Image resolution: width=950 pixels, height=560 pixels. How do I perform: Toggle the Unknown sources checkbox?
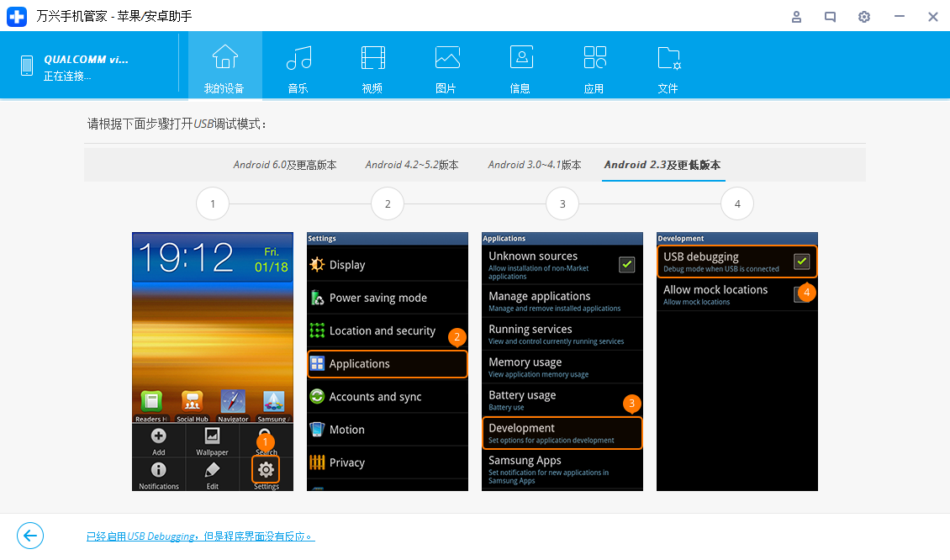coord(626,264)
